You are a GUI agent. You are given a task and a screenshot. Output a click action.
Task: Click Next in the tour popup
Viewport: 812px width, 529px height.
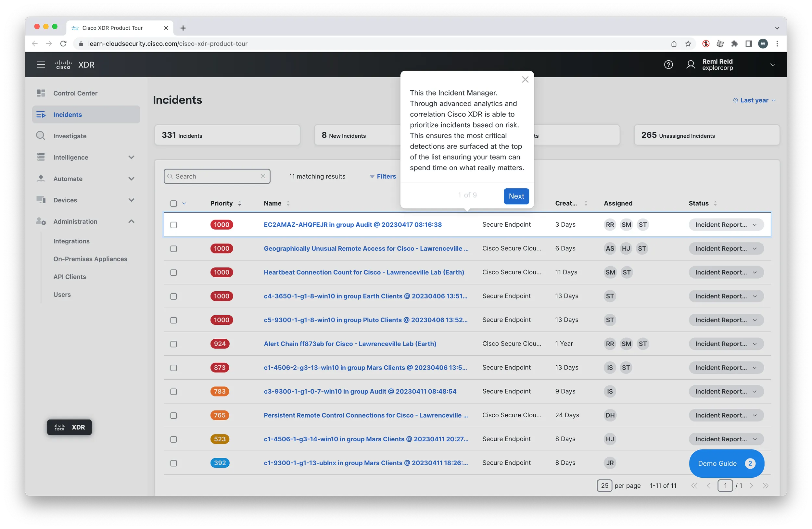pyautogui.click(x=516, y=196)
